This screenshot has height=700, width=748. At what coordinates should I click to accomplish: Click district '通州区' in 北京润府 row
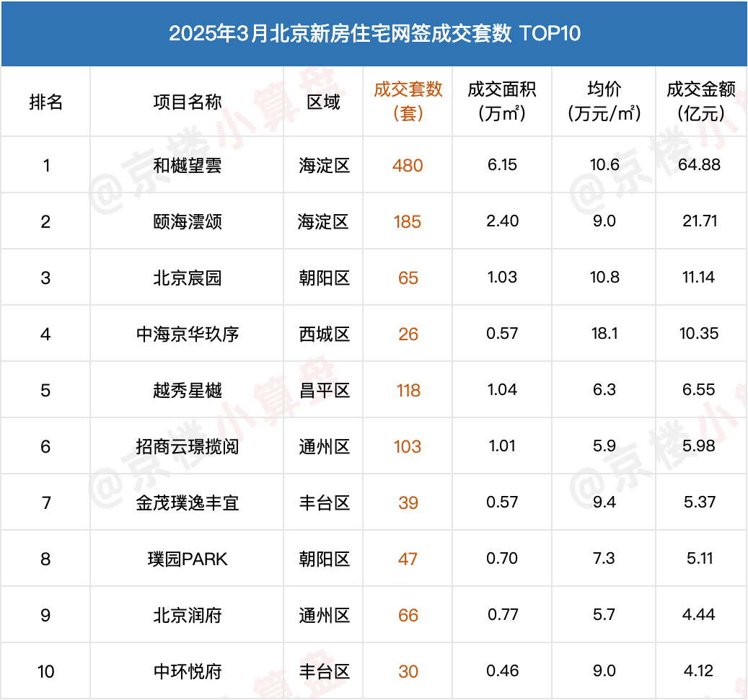tap(325, 615)
